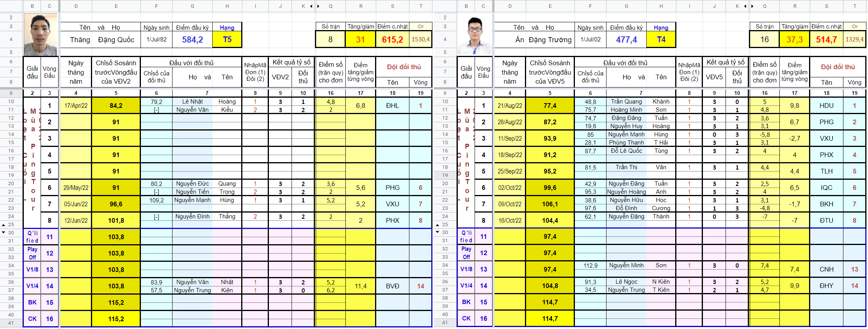868x329 pixels.
Task: Click the opponent index 112,9
Action: (x=591, y=266)
